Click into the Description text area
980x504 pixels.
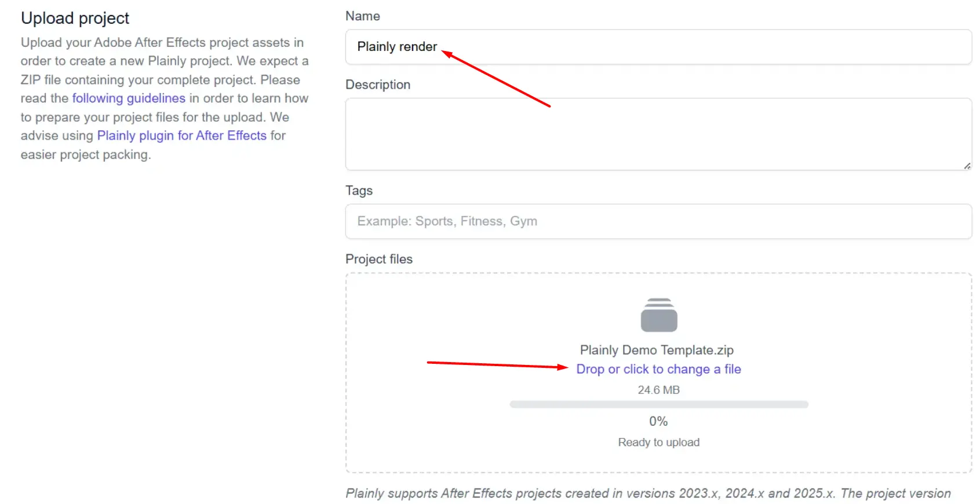(658, 134)
